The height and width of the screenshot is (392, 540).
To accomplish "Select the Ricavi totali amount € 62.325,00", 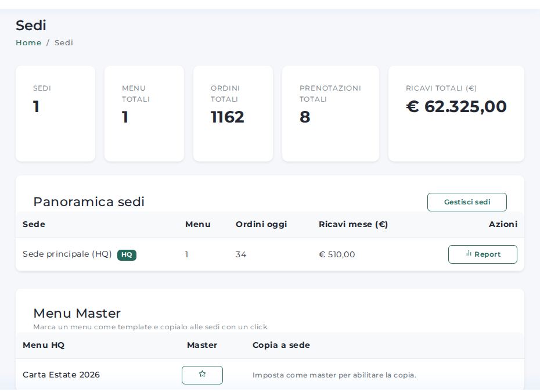I will point(456,106).
